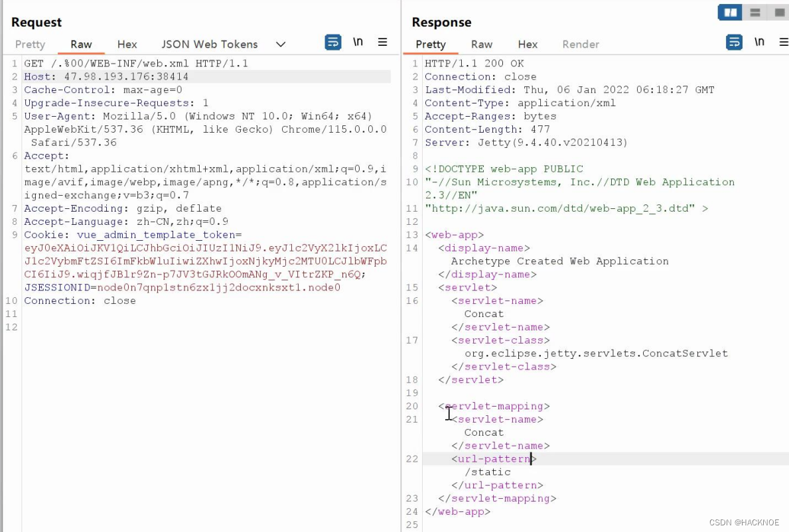Click the Accept-Language: zh-CN header line
Viewport: 789px width, 532px height.
(x=126, y=222)
